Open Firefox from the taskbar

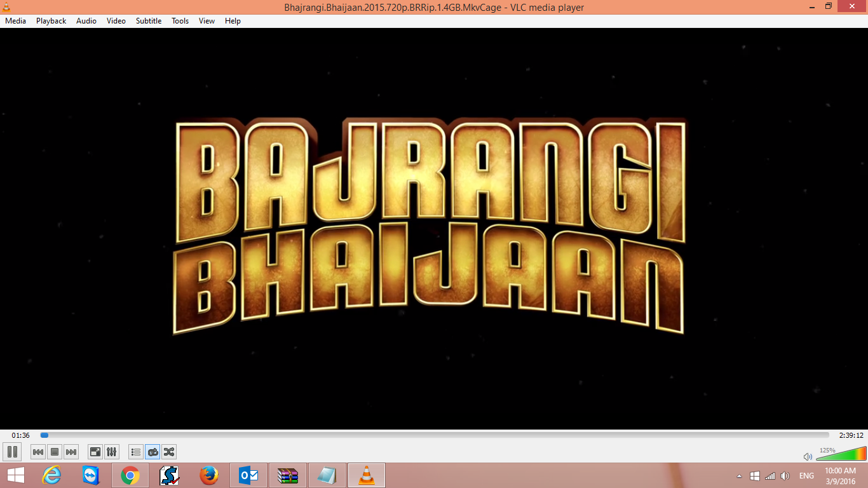click(209, 475)
